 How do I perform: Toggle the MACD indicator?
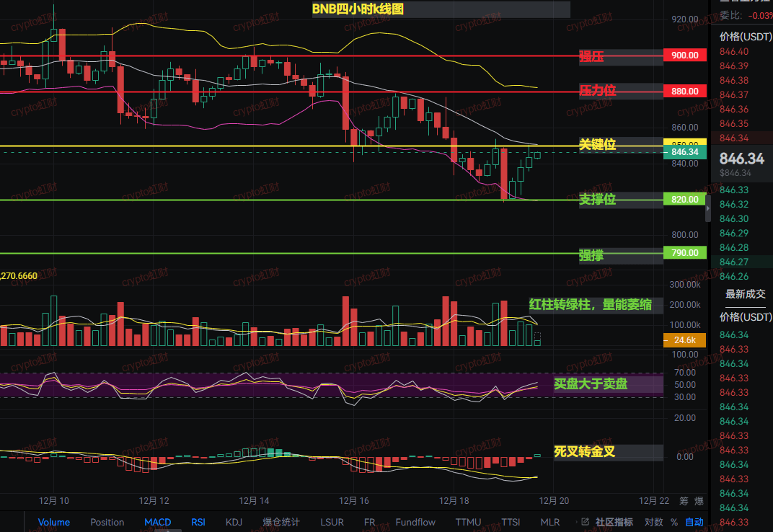[x=158, y=522]
